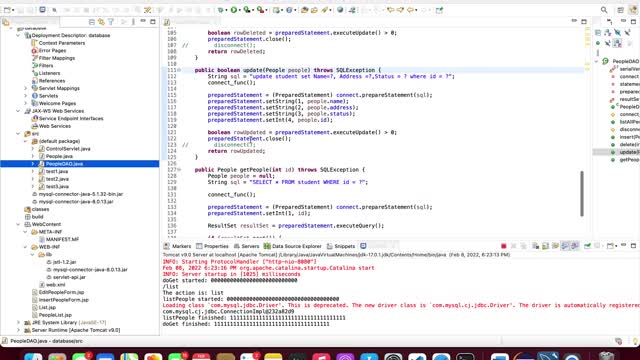Click the Debug launch toolbar icon
This screenshot has width=640, height=360.
pos(221,10)
